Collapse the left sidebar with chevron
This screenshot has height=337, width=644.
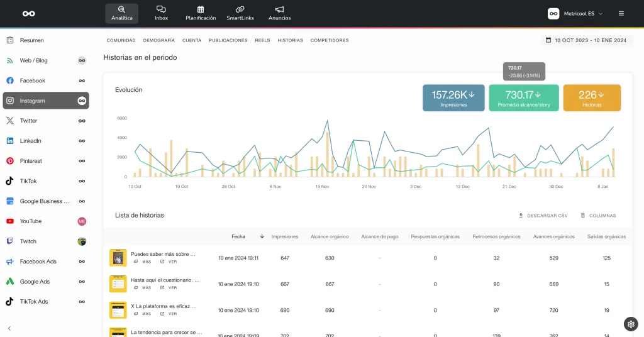click(9, 328)
